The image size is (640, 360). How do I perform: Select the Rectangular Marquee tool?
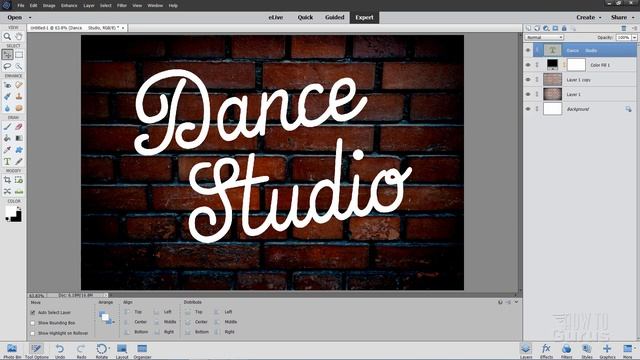19,54
